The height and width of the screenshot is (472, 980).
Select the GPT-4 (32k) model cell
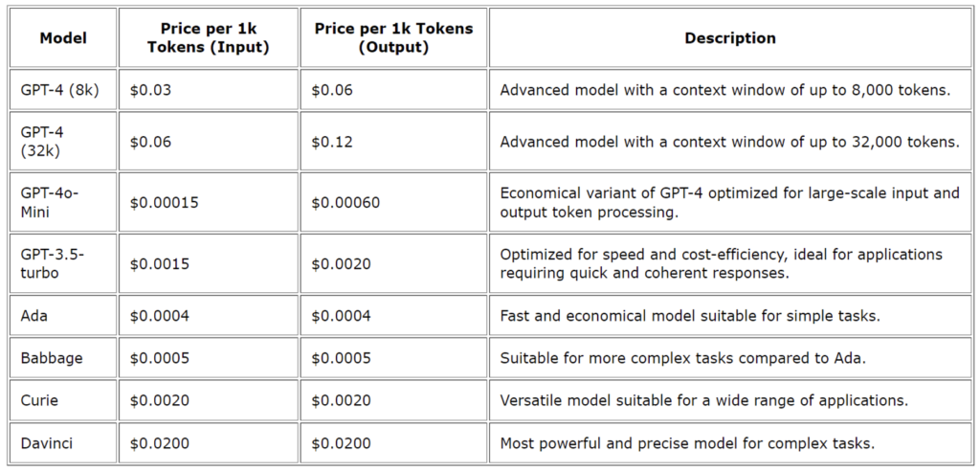click(63, 142)
